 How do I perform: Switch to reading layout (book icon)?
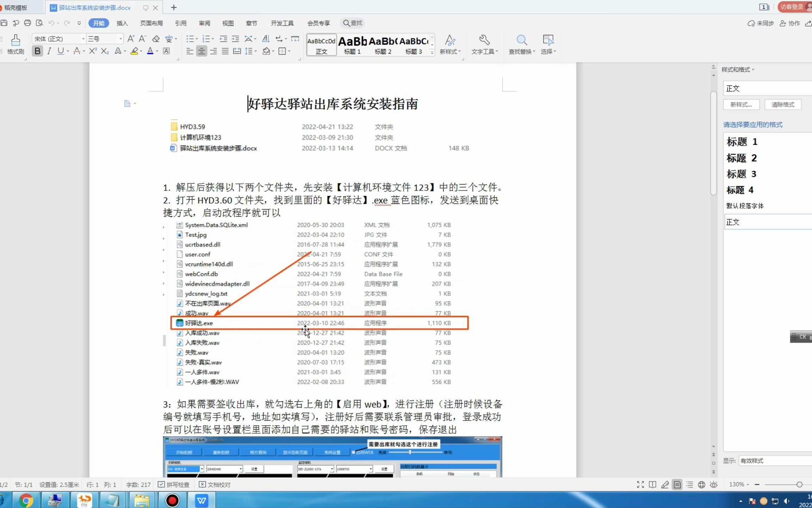(x=652, y=485)
